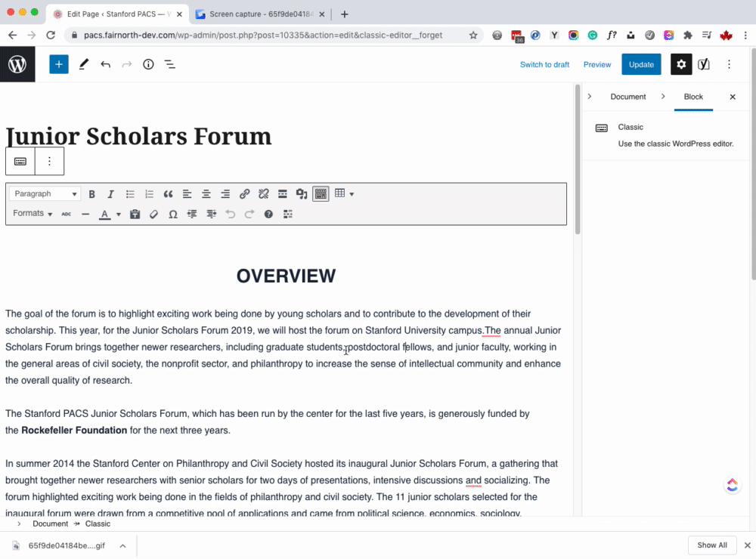Open the Extensions puzzle icon
The image size is (756, 559).
coord(688,35)
